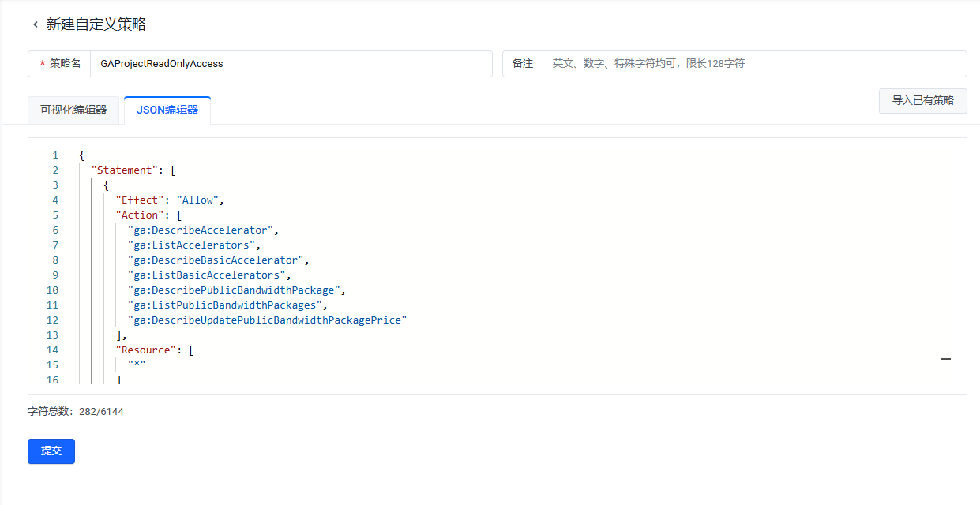Click the ga:DescribeAccelerator action string
The image size is (980, 505).
(x=201, y=230)
